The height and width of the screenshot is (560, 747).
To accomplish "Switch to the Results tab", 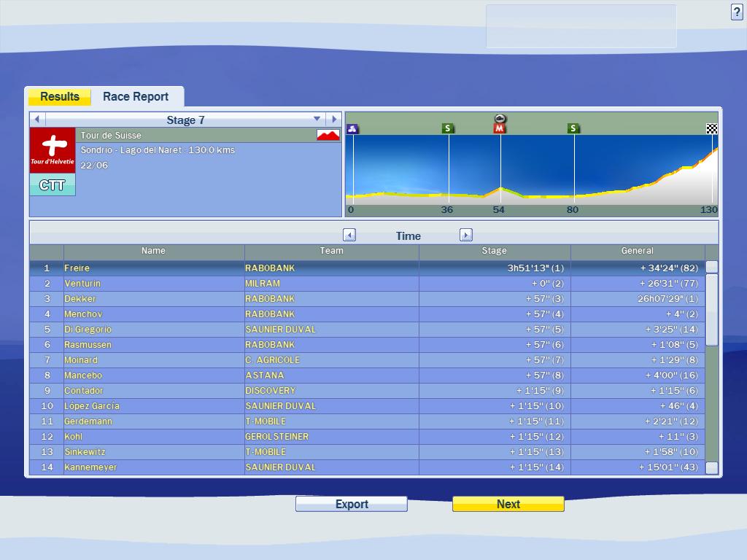I will point(59,97).
